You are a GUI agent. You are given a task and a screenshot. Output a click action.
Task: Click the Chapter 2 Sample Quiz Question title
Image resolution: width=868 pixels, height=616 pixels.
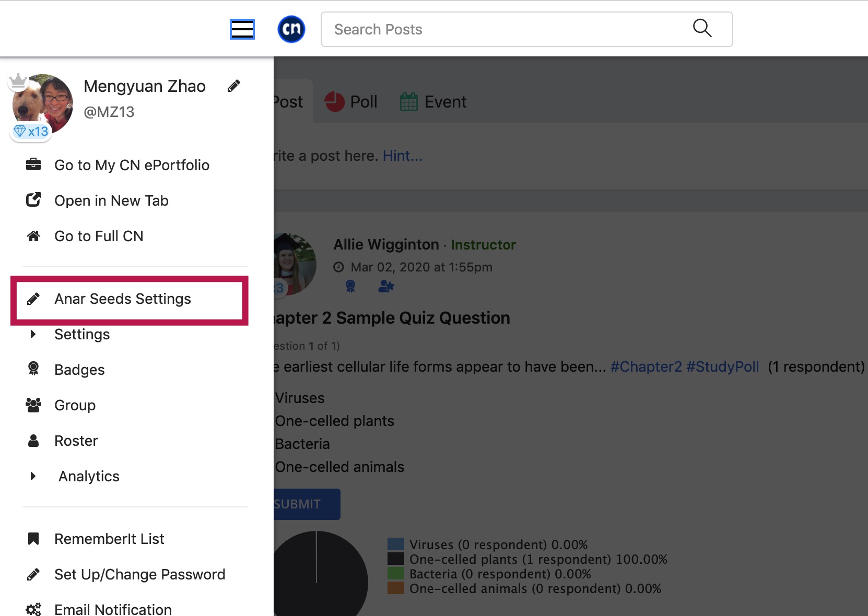[392, 317]
